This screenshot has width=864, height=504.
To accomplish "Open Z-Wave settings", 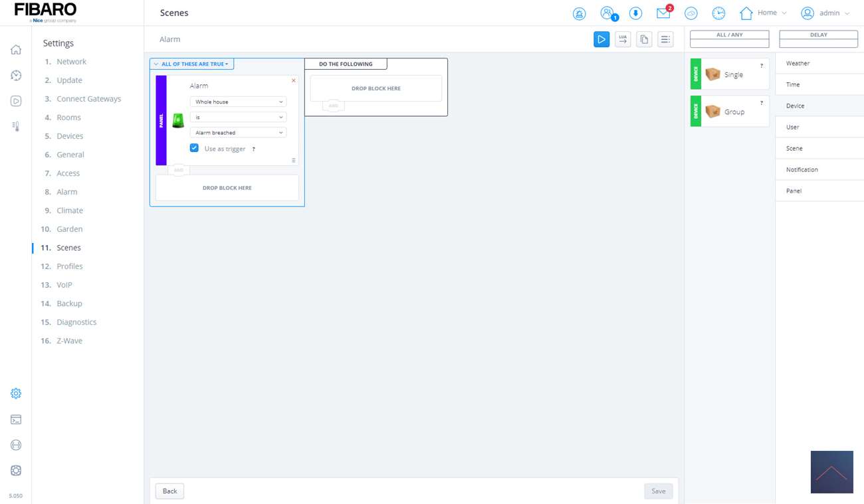I will (69, 341).
